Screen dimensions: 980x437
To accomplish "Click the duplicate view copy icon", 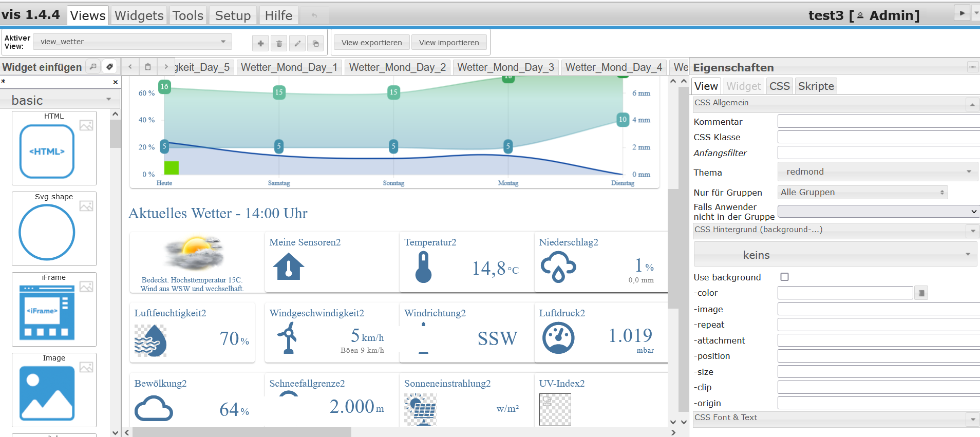I will 315,43.
